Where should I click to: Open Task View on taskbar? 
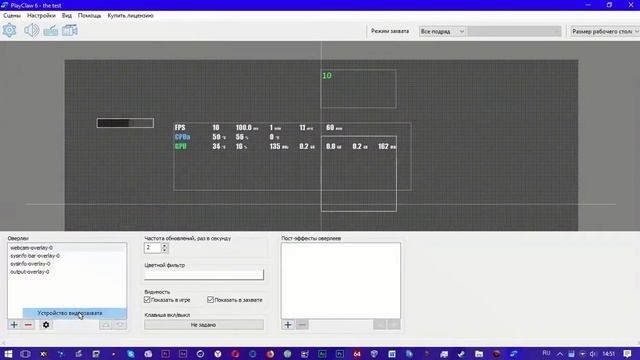click(25, 354)
